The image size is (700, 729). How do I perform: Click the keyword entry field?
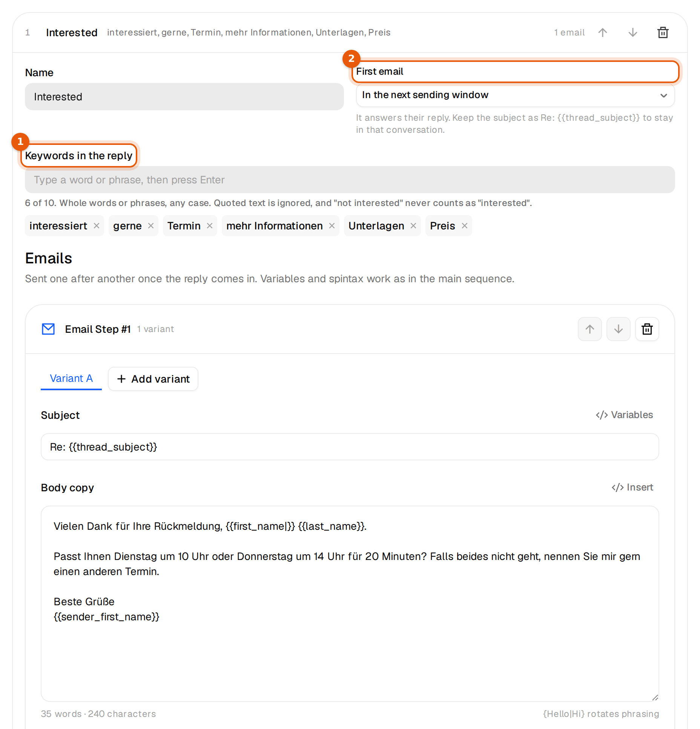[350, 180]
